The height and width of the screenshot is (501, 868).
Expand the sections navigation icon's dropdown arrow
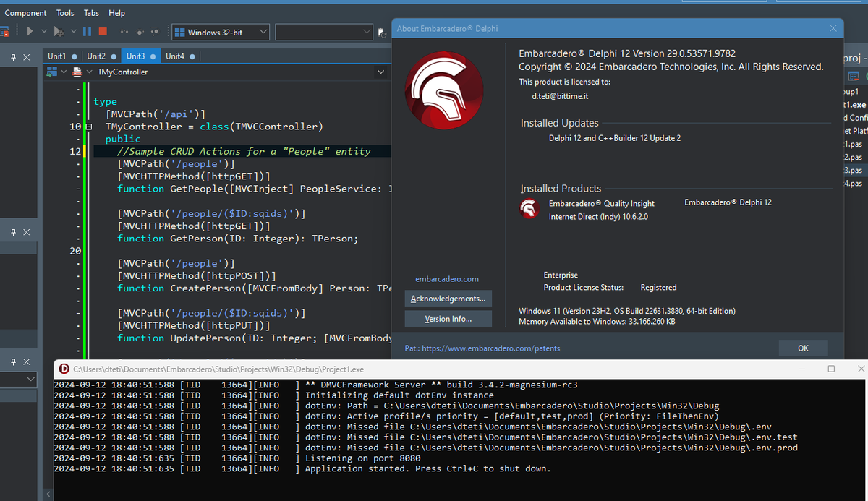pyautogui.click(x=64, y=72)
